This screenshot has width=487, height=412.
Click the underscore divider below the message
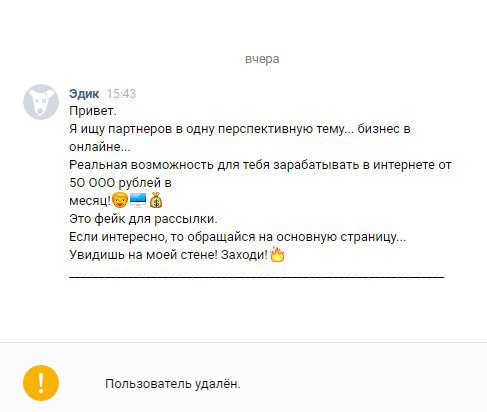click(257, 277)
